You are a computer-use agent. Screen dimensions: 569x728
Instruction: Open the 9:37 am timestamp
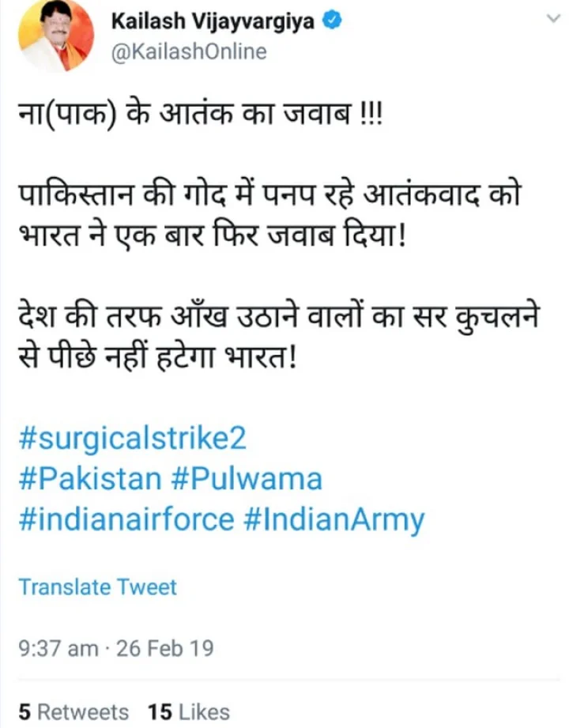point(58,647)
